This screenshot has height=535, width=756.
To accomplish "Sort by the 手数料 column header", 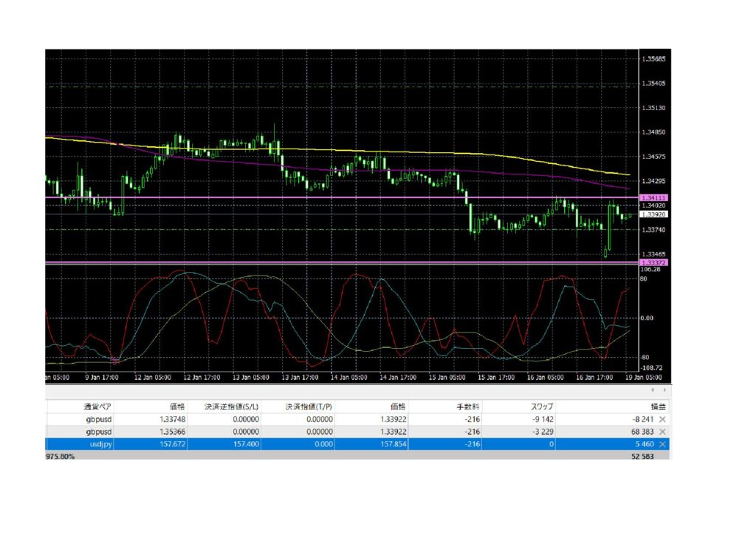I will 468,406.
